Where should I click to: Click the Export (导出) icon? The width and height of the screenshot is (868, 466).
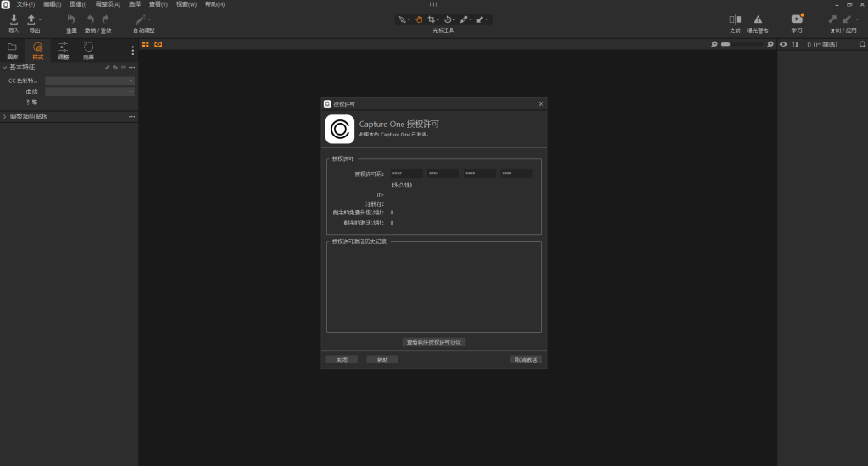32,19
